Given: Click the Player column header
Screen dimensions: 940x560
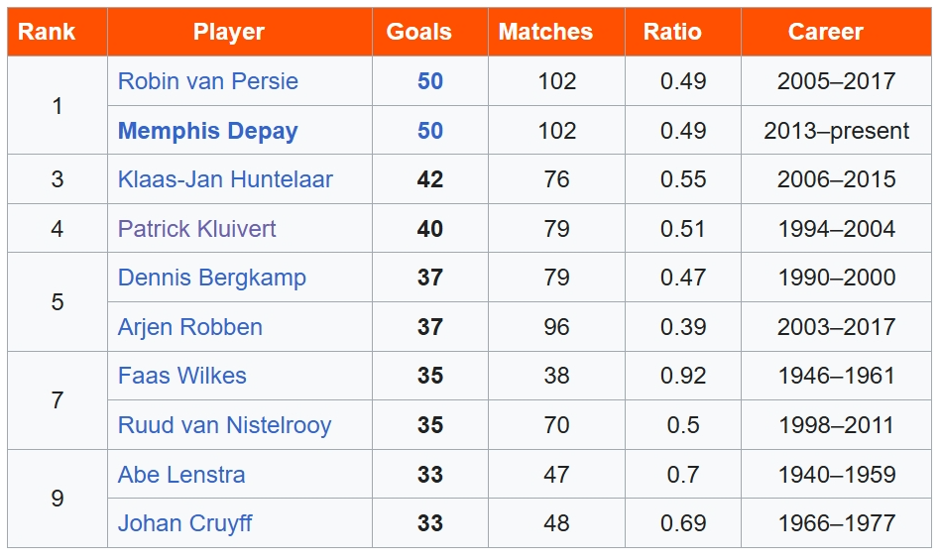Looking at the screenshot, I should [229, 32].
